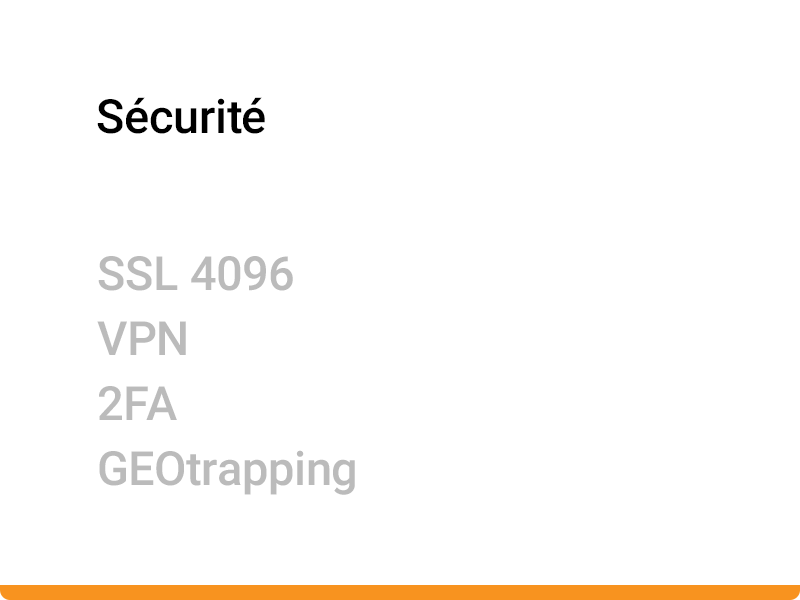The width and height of the screenshot is (800, 600).
Task: Click the letter L in SSL
Action: coord(166,274)
